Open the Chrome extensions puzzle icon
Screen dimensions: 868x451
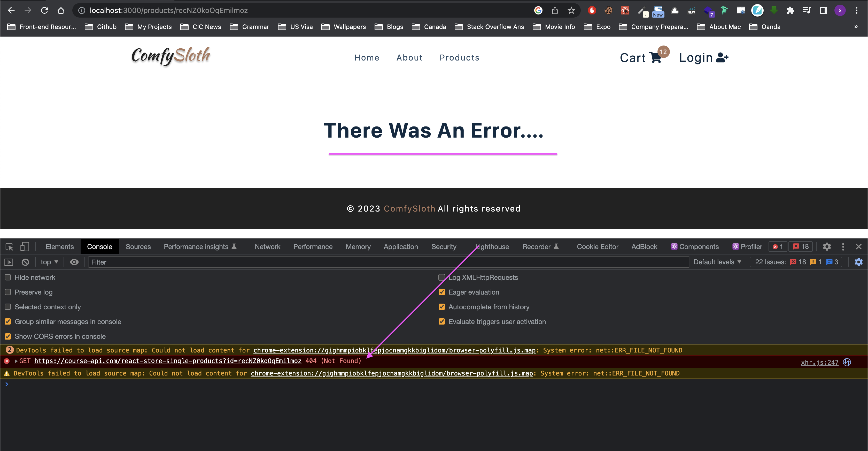tap(790, 10)
